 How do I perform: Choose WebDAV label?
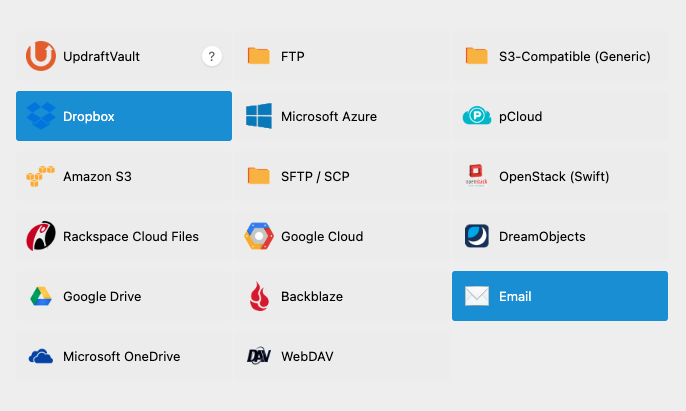tap(307, 356)
